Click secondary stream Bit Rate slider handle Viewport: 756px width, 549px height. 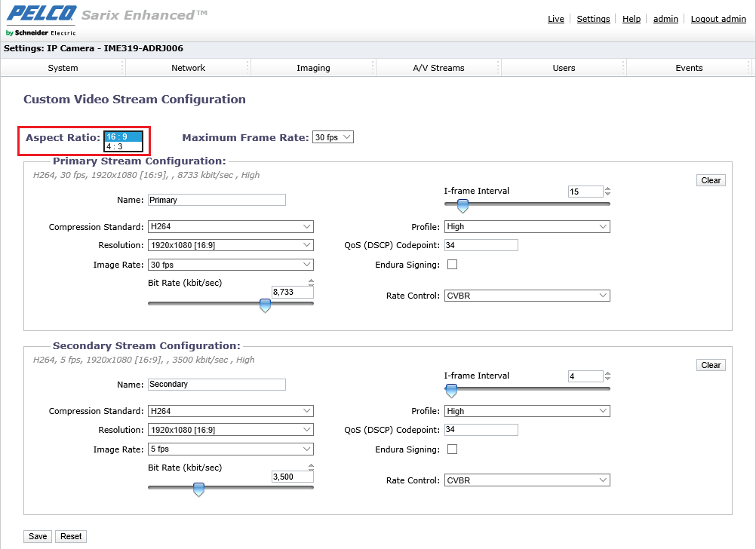[198, 489]
